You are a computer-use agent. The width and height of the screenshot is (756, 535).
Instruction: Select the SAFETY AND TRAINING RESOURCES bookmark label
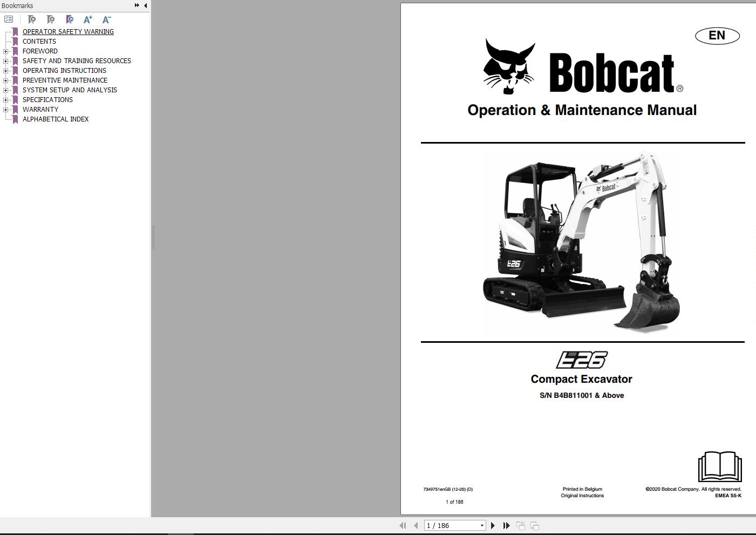click(77, 61)
